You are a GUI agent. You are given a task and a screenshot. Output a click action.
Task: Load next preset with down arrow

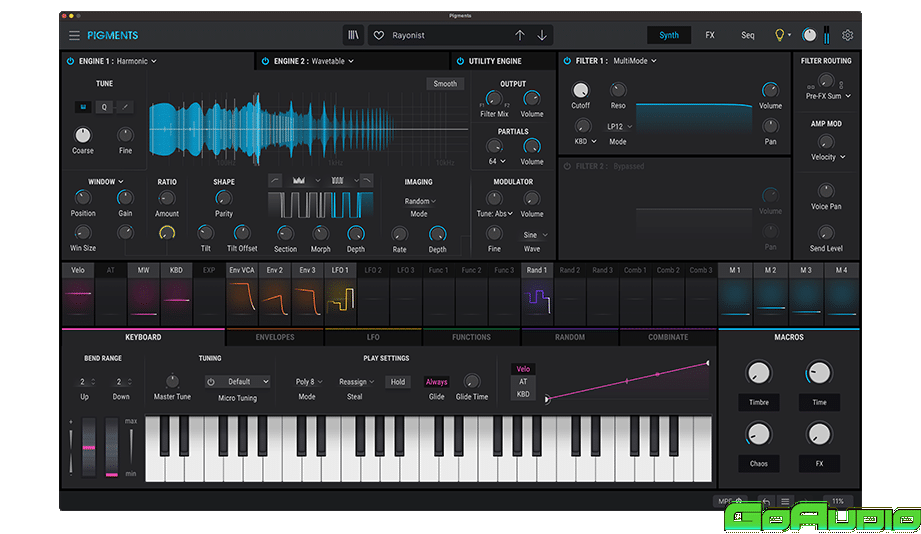point(542,35)
